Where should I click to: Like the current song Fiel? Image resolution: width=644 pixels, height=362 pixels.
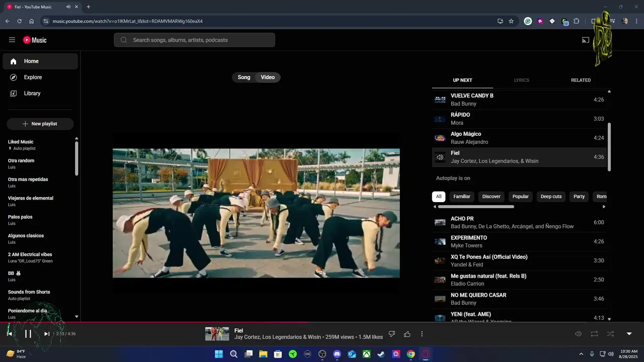(407, 334)
